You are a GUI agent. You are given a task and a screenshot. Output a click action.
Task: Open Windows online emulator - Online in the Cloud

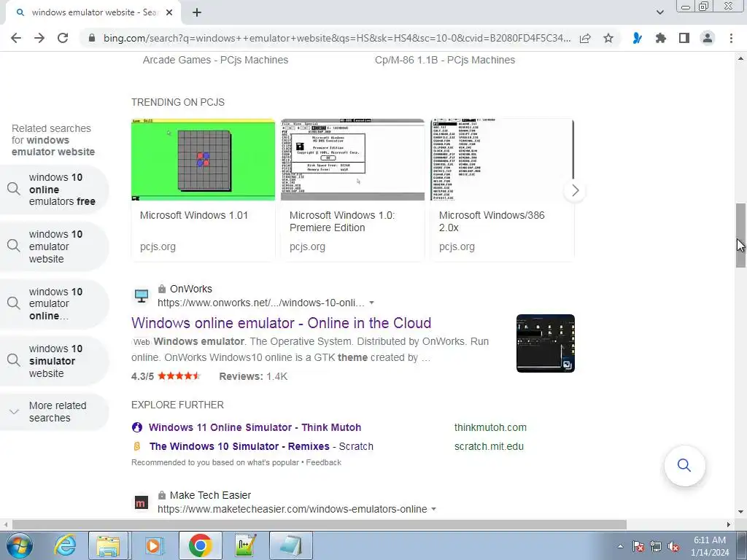tap(281, 323)
